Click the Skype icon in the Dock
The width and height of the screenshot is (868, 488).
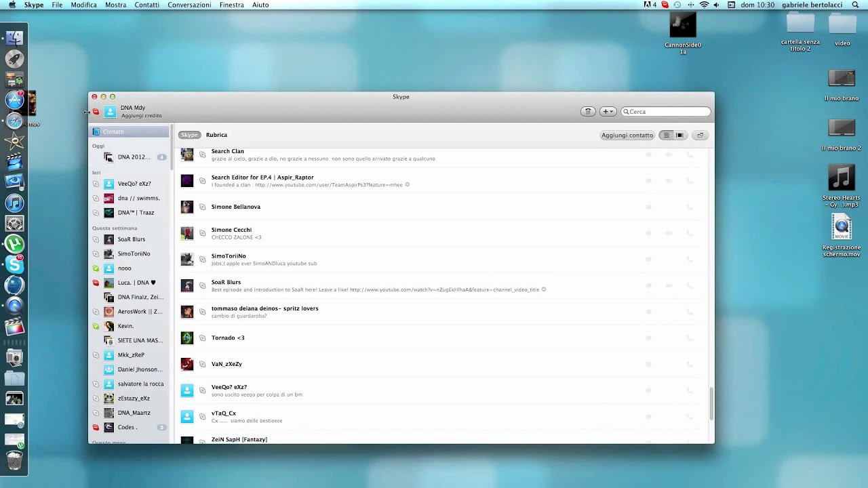click(14, 264)
